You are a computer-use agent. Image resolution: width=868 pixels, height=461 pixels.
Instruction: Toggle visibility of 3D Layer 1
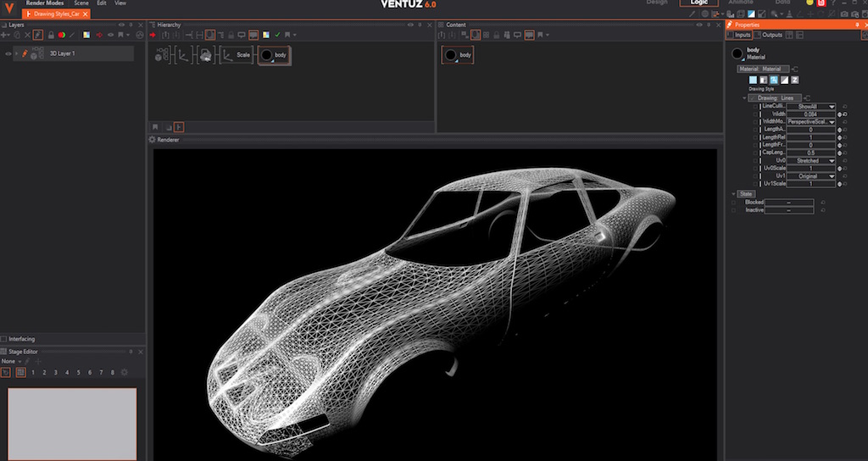click(8, 53)
